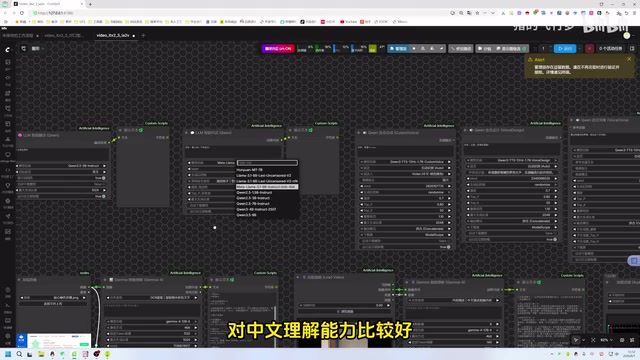This screenshot has width=640, height=360.
Task: Advance model value Qwen2.5-3B-Instruct with right arrow
Action: point(104,166)
